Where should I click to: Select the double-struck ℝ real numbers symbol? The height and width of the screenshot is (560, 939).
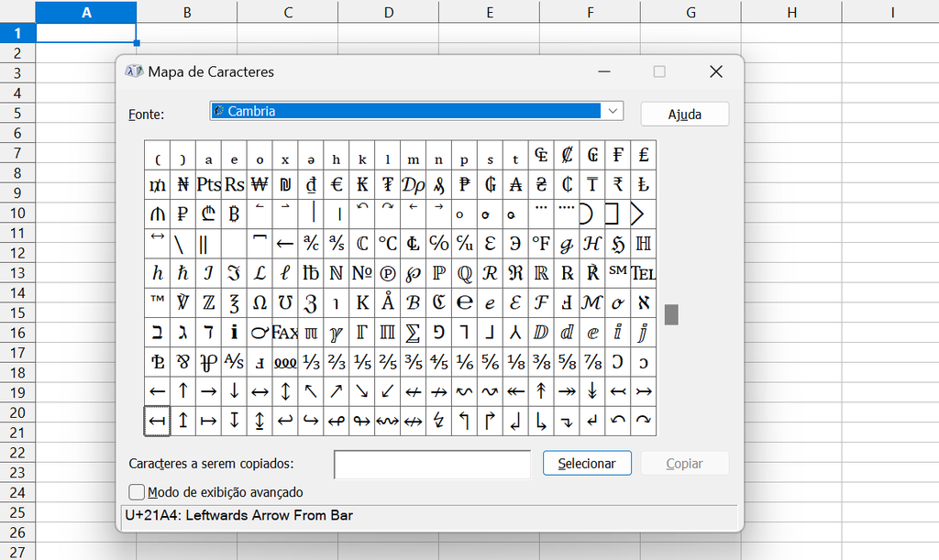click(541, 273)
